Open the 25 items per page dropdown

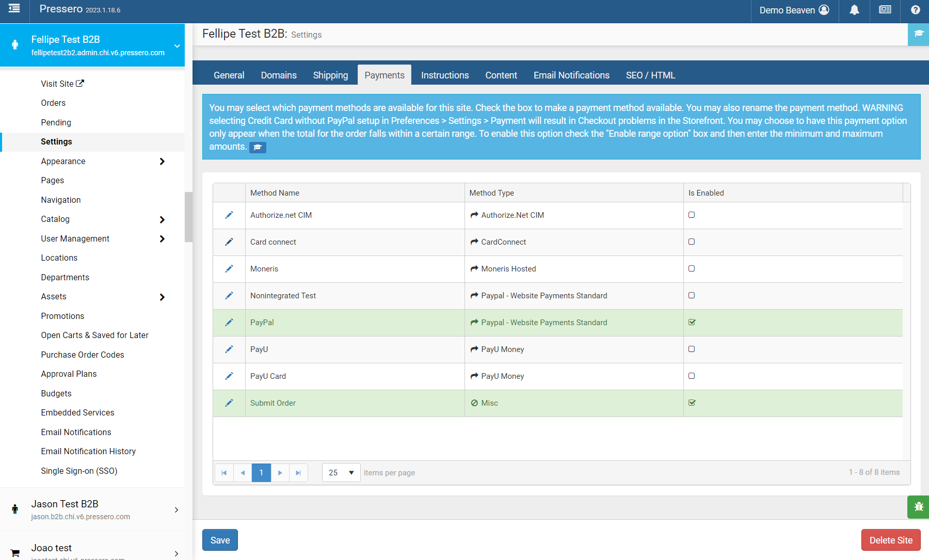pos(341,473)
